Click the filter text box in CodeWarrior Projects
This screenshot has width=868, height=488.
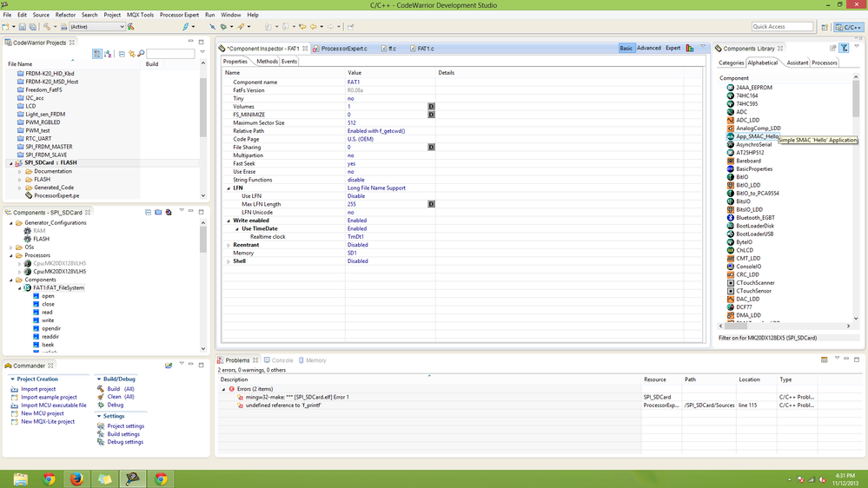[170, 54]
